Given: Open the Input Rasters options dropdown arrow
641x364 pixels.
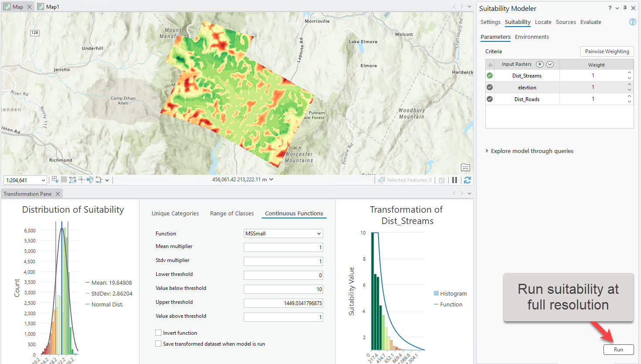Looking at the screenshot, I should click(x=550, y=64).
